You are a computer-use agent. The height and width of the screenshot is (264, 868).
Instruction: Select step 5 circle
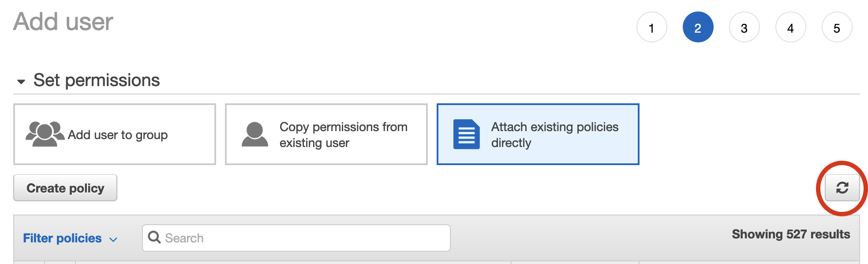(x=837, y=27)
